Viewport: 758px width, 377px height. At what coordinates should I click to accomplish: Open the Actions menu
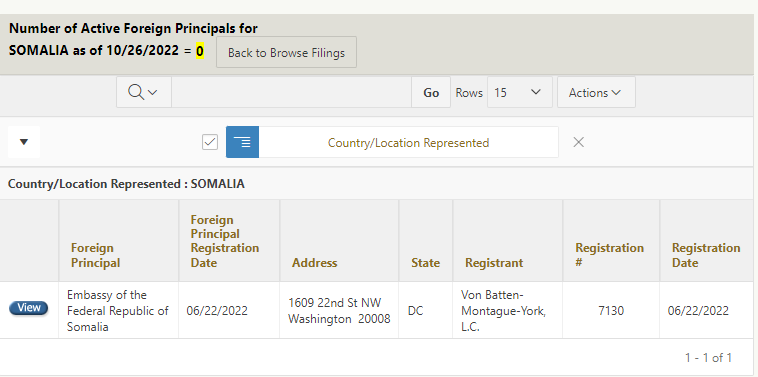(x=596, y=92)
